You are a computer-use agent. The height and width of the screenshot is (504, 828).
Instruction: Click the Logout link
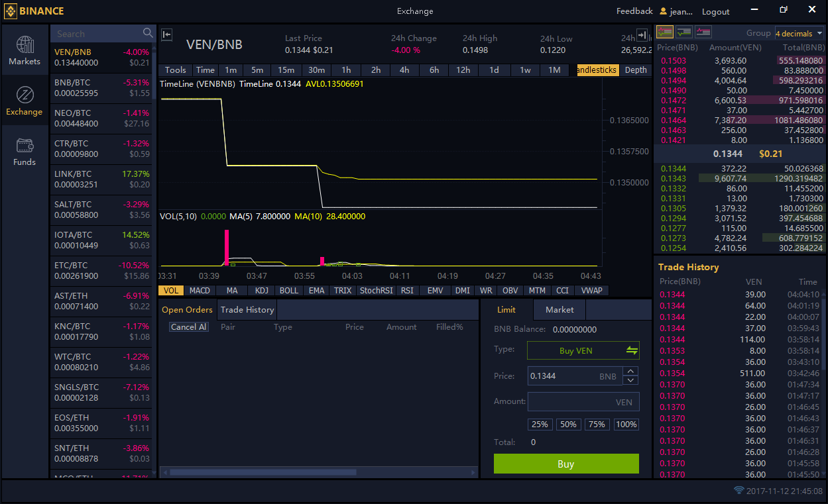[715, 11]
